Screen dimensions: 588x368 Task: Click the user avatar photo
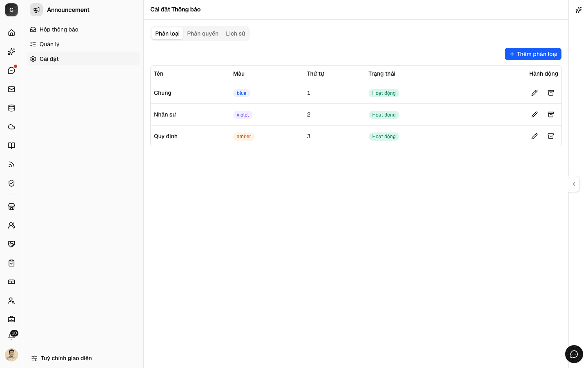coord(11,355)
